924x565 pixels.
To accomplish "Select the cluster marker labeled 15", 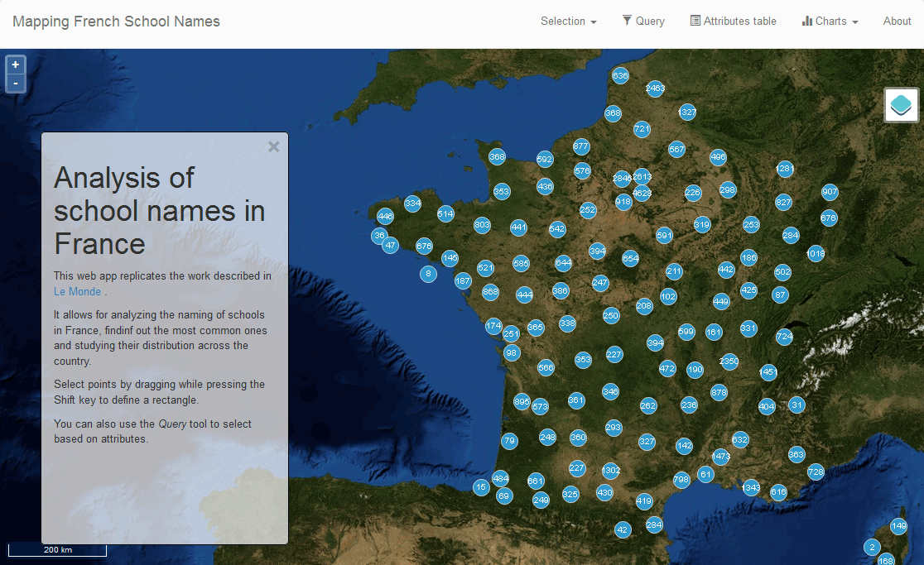I will (481, 487).
